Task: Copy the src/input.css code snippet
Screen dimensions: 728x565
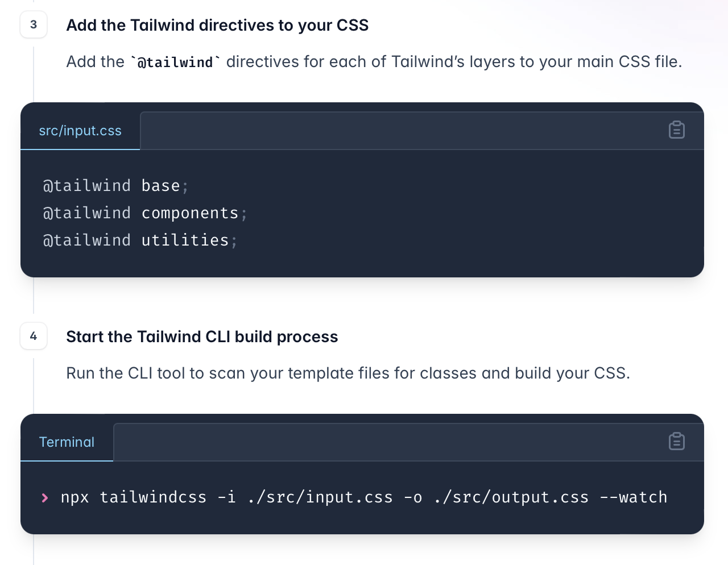Action: pos(676,130)
